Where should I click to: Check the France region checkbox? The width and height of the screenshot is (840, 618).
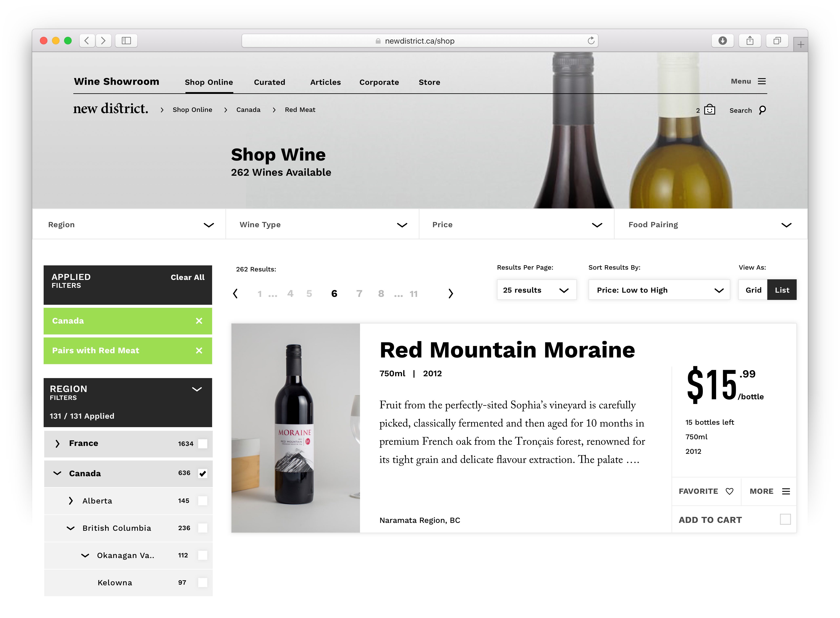pos(202,444)
